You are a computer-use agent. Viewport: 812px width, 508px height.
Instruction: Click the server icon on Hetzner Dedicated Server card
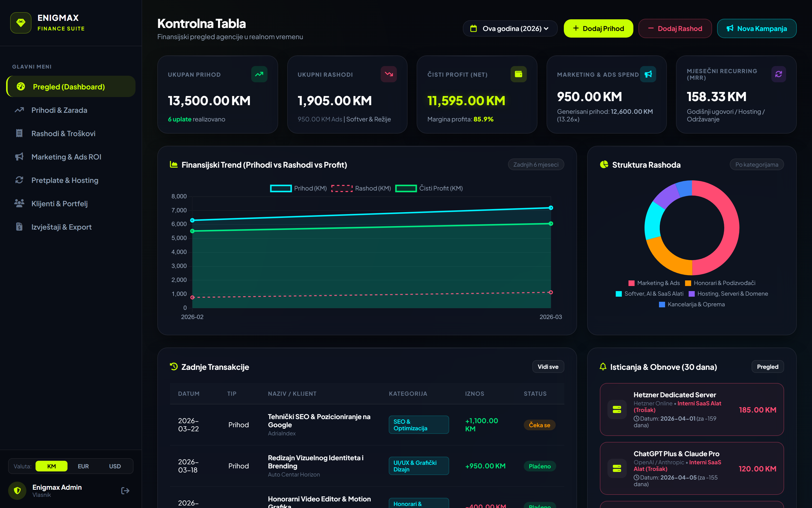pos(617,409)
